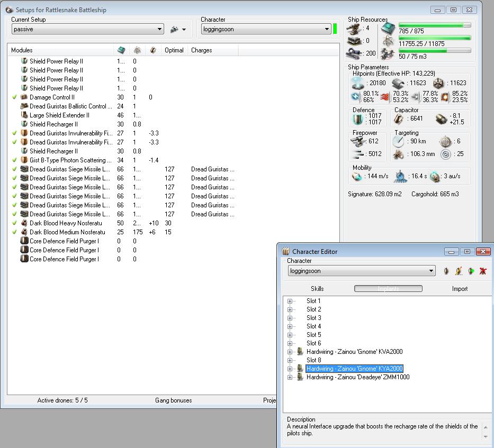Screen dimensions: 494x448
Task: Click the CPU column header icon
Action: coord(121,50)
